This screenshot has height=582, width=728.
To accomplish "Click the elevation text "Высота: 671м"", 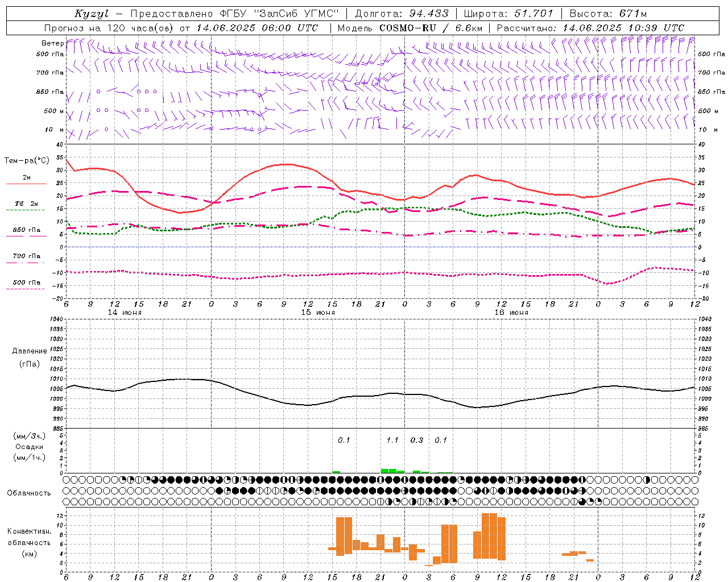I will point(608,14).
